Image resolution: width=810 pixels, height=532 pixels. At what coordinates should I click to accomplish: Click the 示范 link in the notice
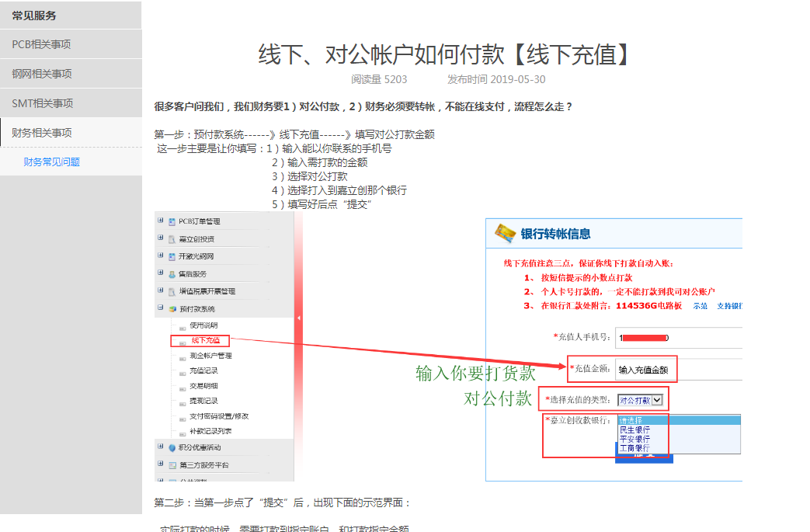coord(700,306)
